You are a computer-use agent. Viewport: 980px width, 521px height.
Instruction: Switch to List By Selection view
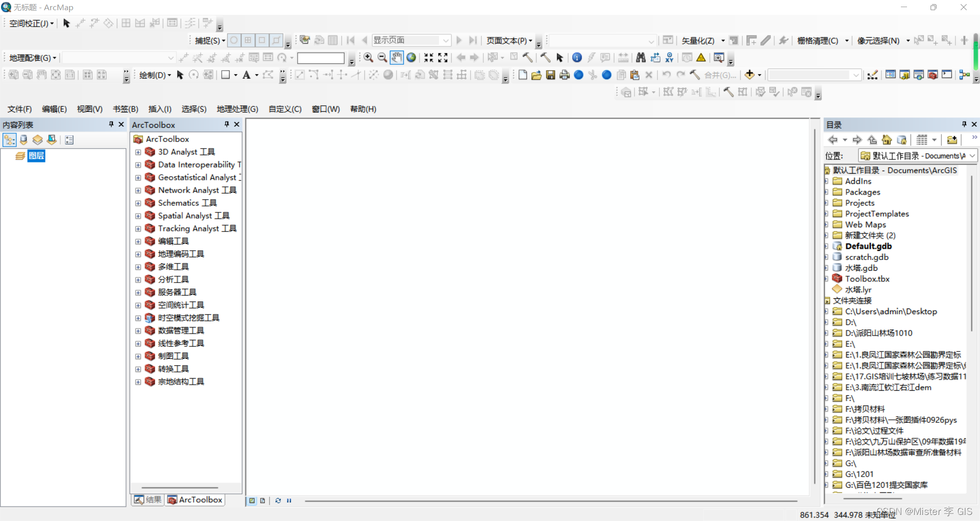click(52, 140)
